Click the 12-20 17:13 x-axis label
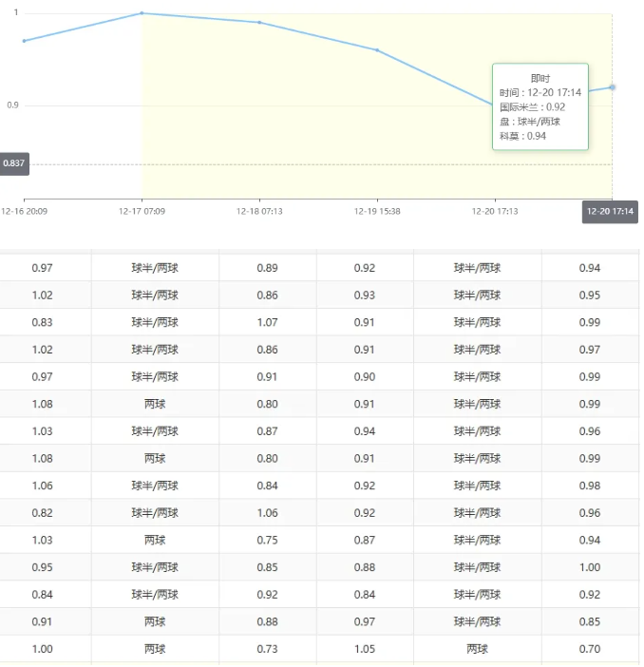This screenshot has width=644, height=667. click(495, 211)
